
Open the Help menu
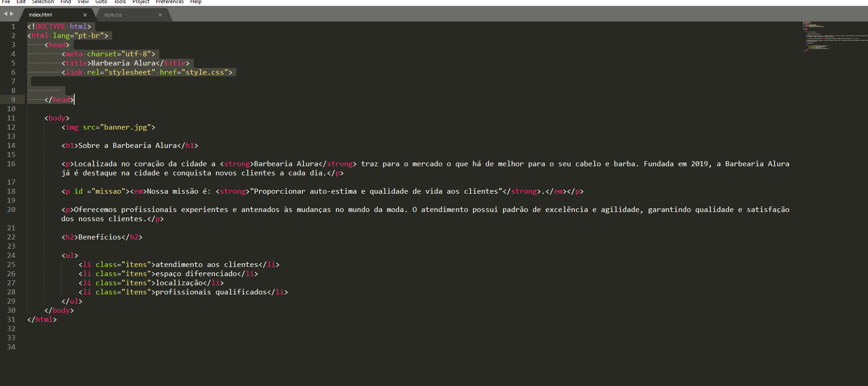[x=196, y=2]
